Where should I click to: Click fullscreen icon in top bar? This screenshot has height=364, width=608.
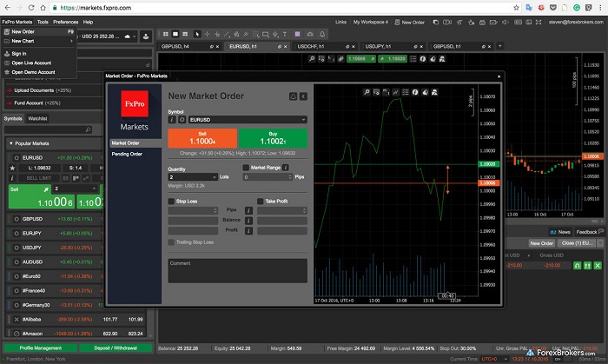[539, 23]
